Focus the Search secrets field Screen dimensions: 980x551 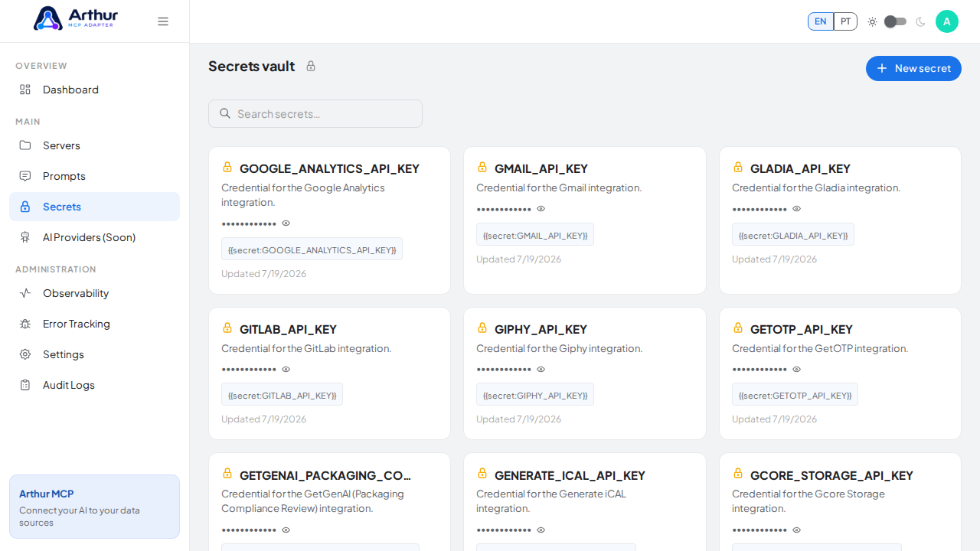315,113
